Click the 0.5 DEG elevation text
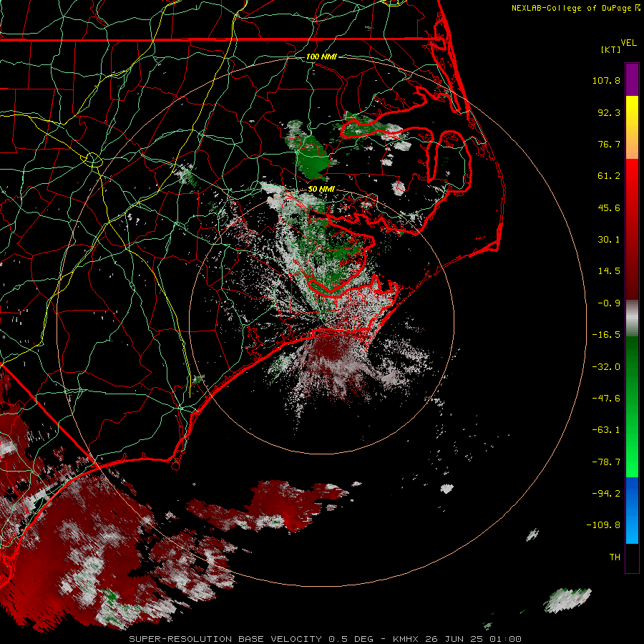This screenshot has height=644, width=644. click(x=351, y=639)
